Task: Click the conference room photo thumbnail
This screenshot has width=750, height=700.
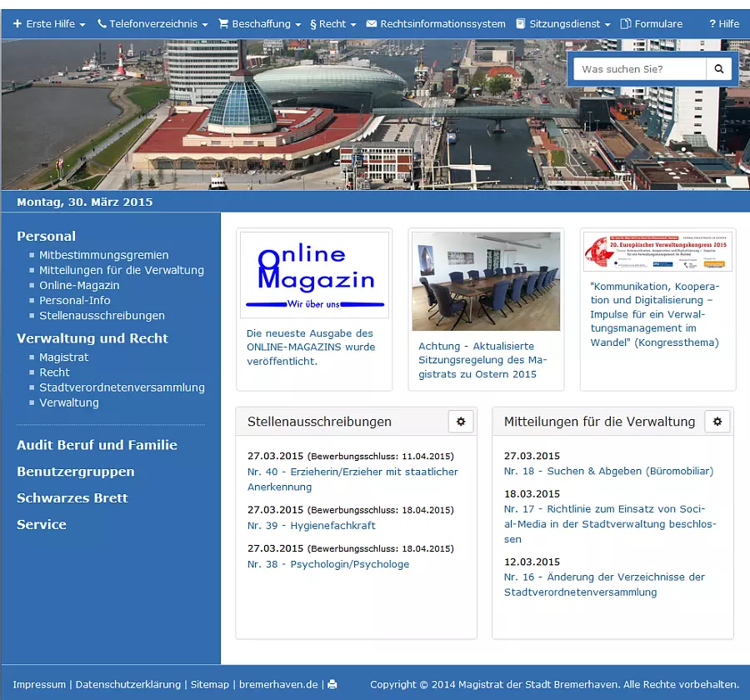Action: pos(486,282)
